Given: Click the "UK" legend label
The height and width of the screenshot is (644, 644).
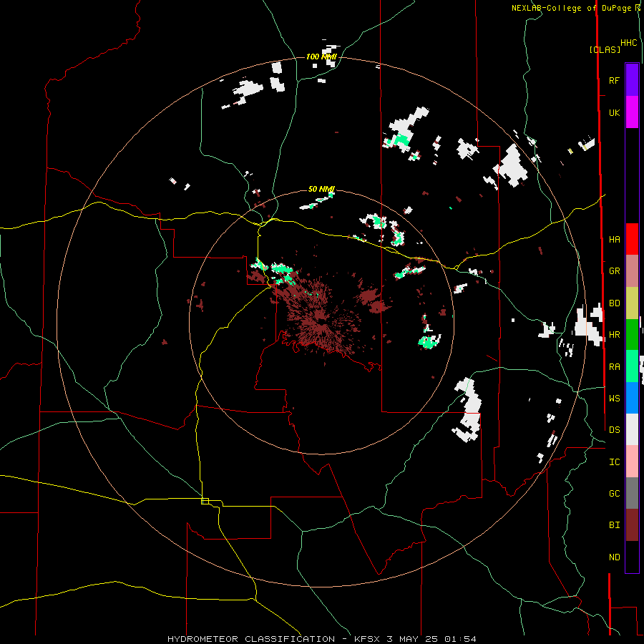Looking at the screenshot, I should [614, 113].
